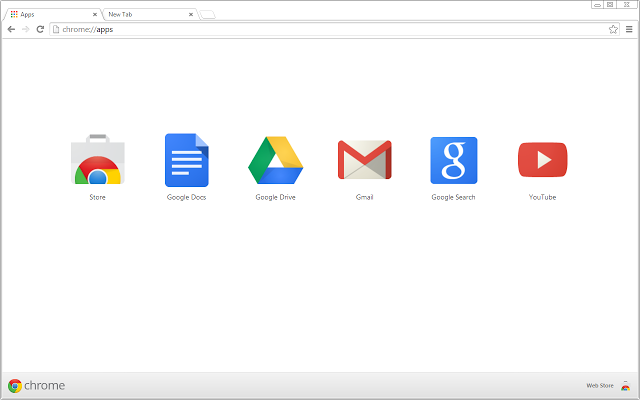Maximize the Chrome window
This screenshot has height=400, width=640.
point(610,5)
